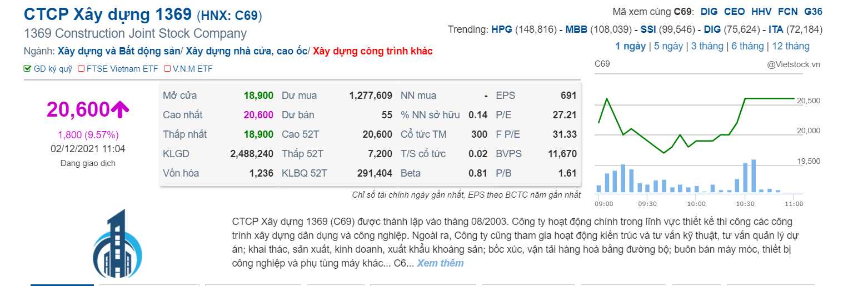Select the 6 tháng chart period

(x=747, y=46)
